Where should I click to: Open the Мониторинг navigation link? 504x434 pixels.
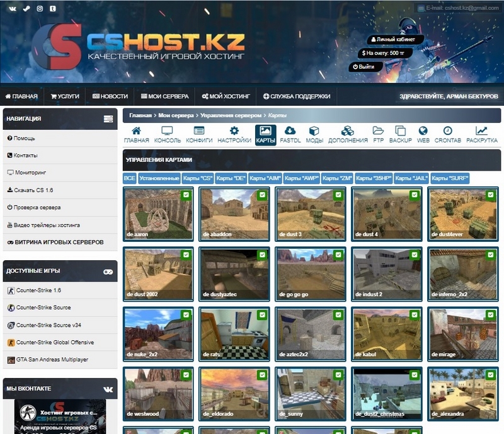pos(60,173)
